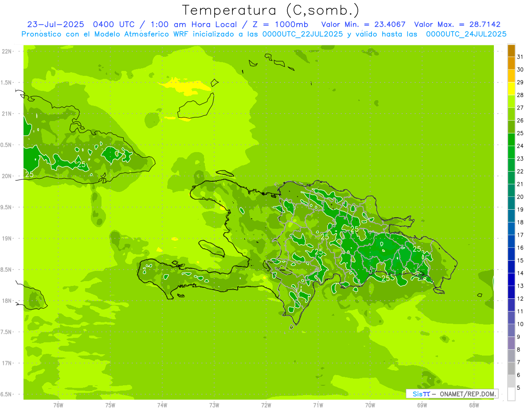Click the legend value '15'
The width and height of the screenshot is (532, 411).
pyautogui.click(x=520, y=260)
